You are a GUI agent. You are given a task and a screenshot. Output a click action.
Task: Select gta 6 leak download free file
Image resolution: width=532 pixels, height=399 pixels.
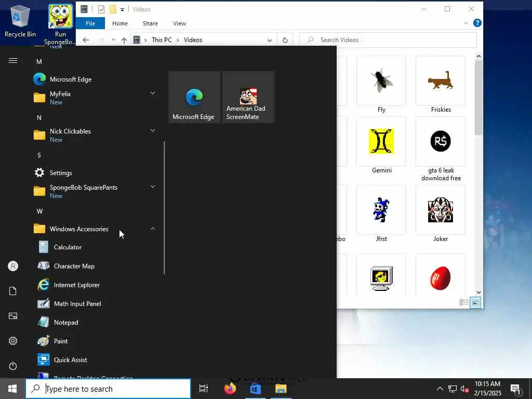441,149
